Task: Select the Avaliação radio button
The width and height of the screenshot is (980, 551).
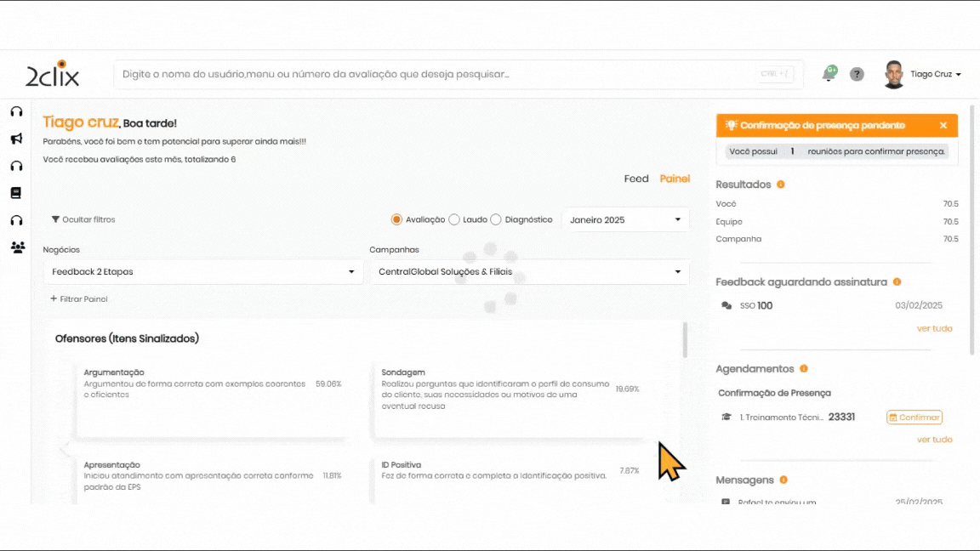Action: tap(396, 219)
